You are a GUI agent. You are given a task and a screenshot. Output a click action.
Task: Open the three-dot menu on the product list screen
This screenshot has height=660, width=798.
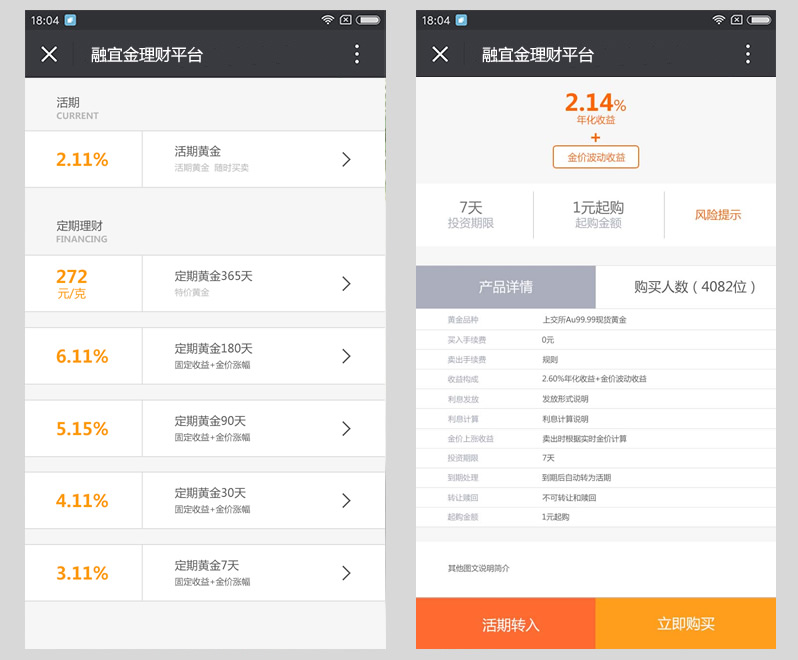pyautogui.click(x=356, y=55)
